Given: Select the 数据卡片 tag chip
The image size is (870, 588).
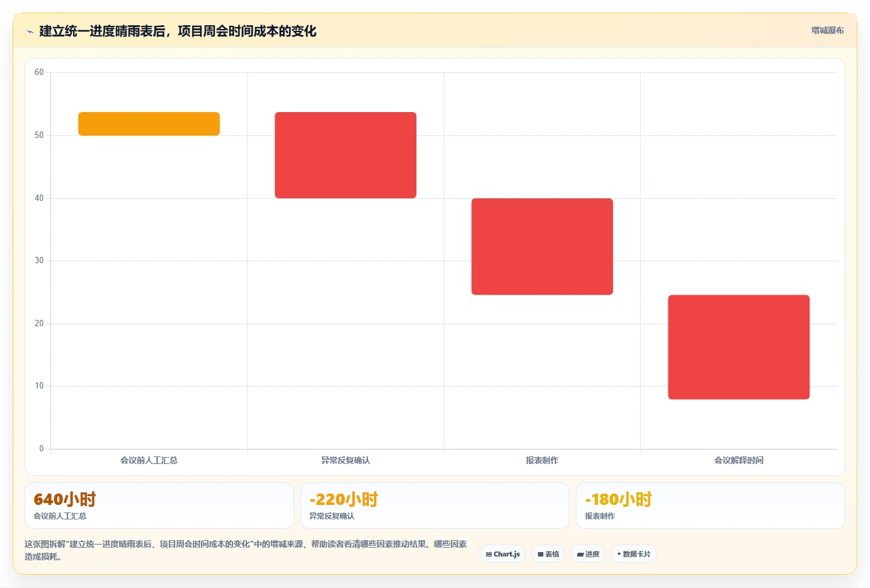Looking at the screenshot, I should click(x=634, y=554).
